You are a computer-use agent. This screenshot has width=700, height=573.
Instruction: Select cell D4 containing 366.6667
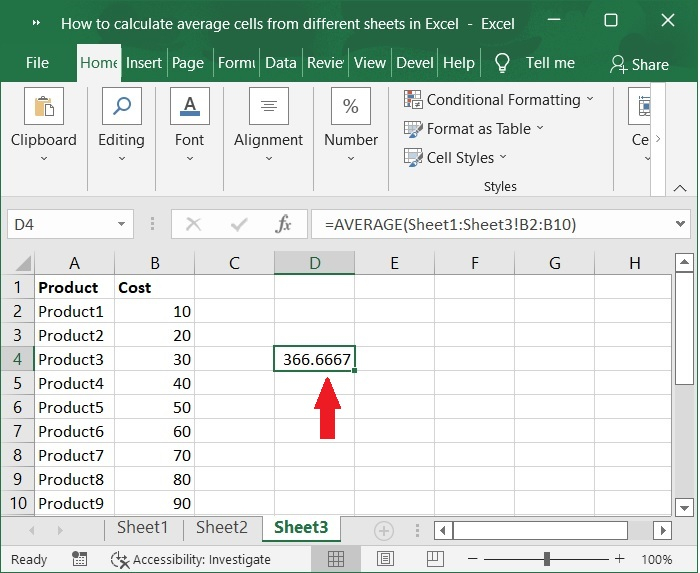314,359
